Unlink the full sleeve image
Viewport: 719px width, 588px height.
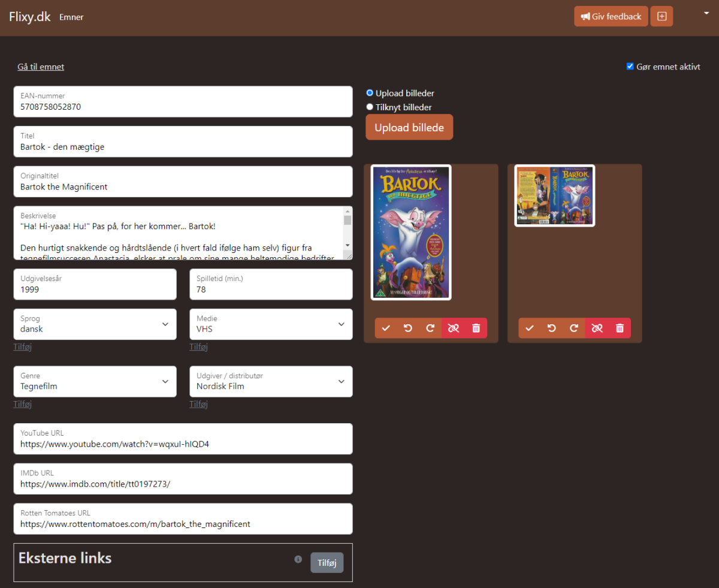coord(597,328)
